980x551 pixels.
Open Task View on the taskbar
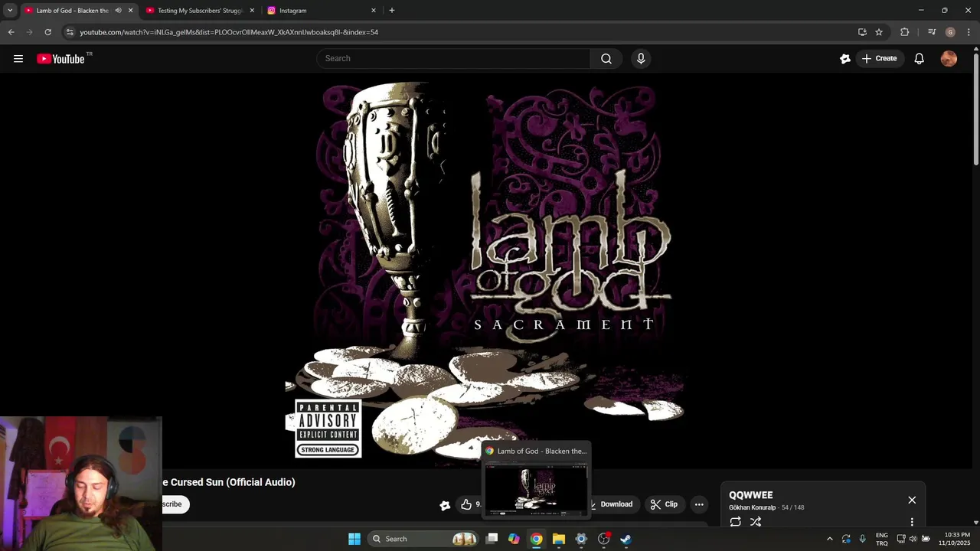492,539
